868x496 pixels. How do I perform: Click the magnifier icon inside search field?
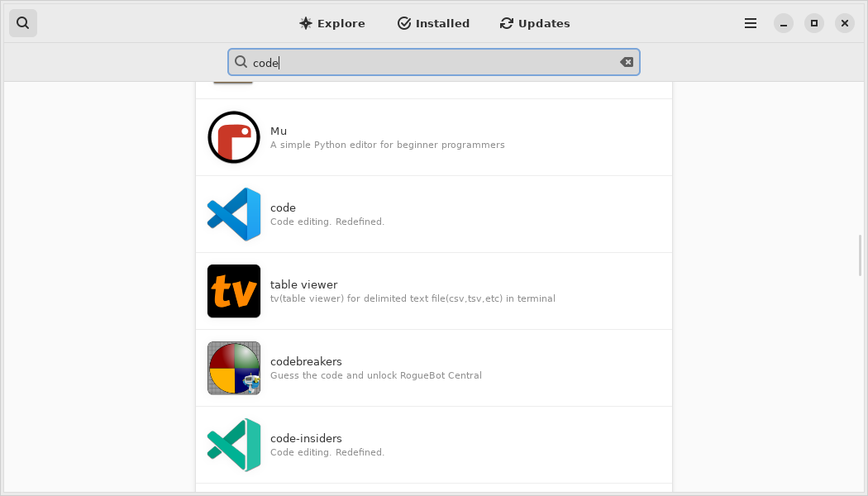click(241, 62)
